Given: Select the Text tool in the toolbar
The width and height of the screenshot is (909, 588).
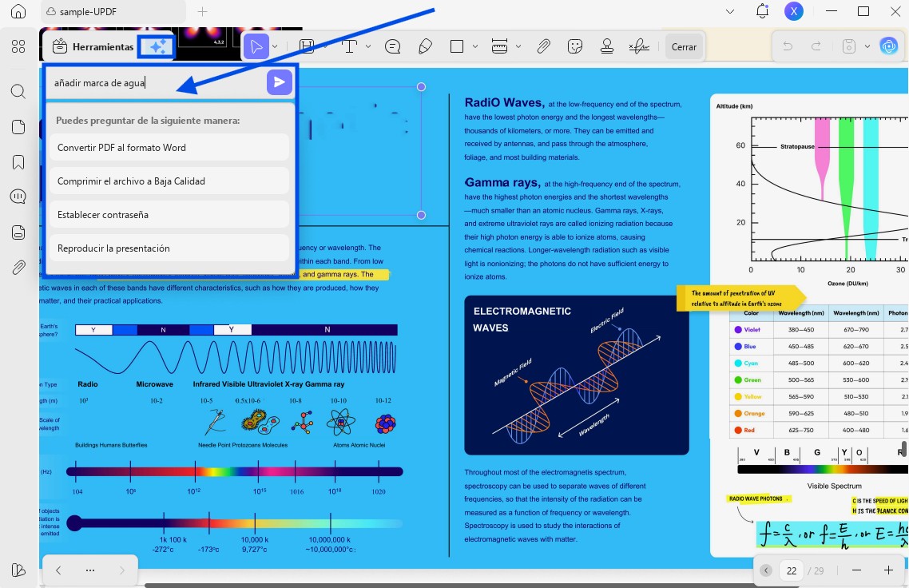Looking at the screenshot, I should [349, 46].
